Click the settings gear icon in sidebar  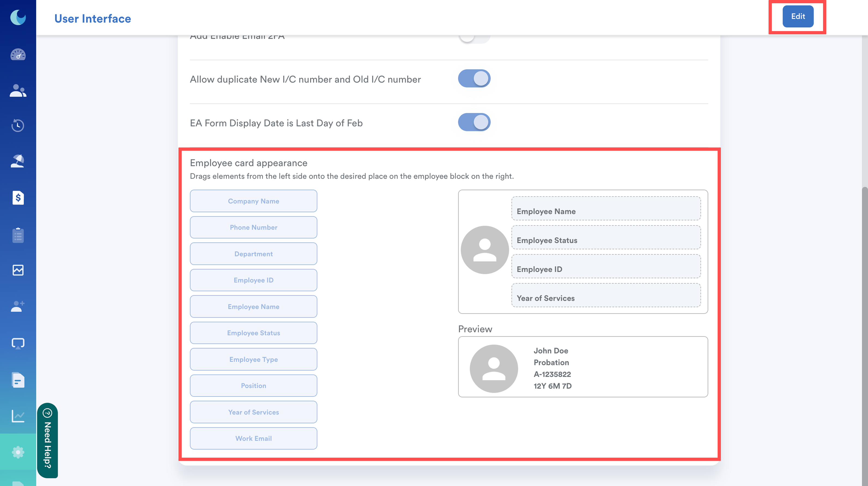(x=18, y=452)
